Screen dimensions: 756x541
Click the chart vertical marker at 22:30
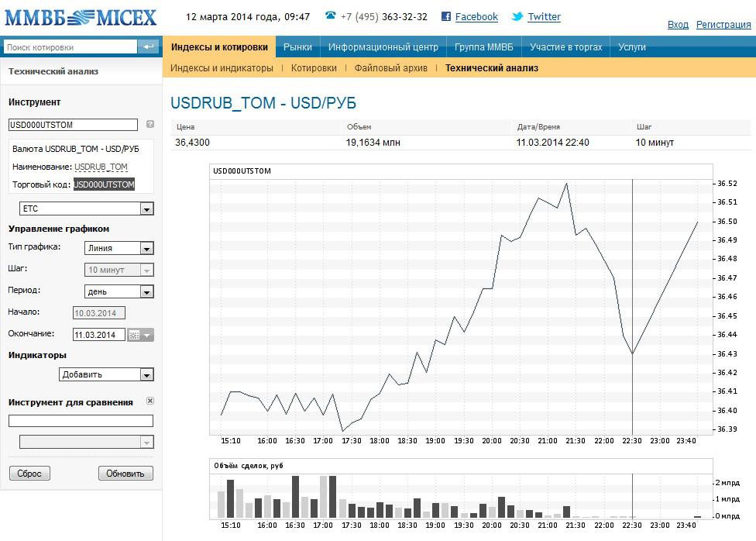[x=633, y=307]
